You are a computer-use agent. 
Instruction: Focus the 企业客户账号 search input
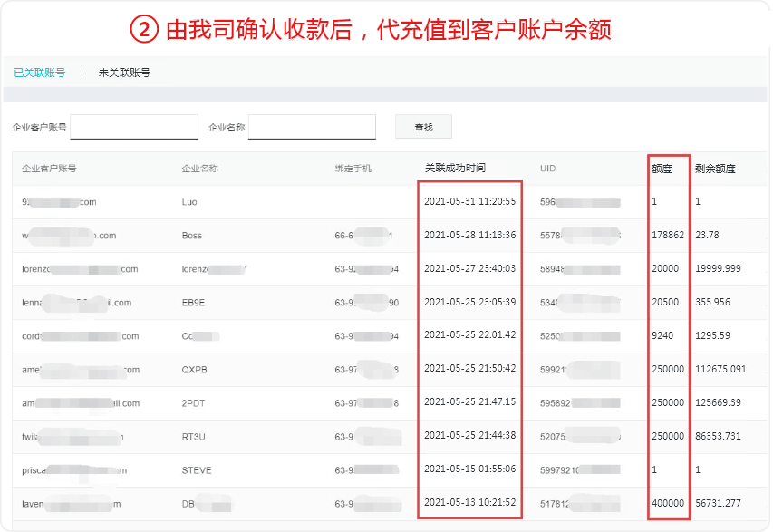coord(134,127)
